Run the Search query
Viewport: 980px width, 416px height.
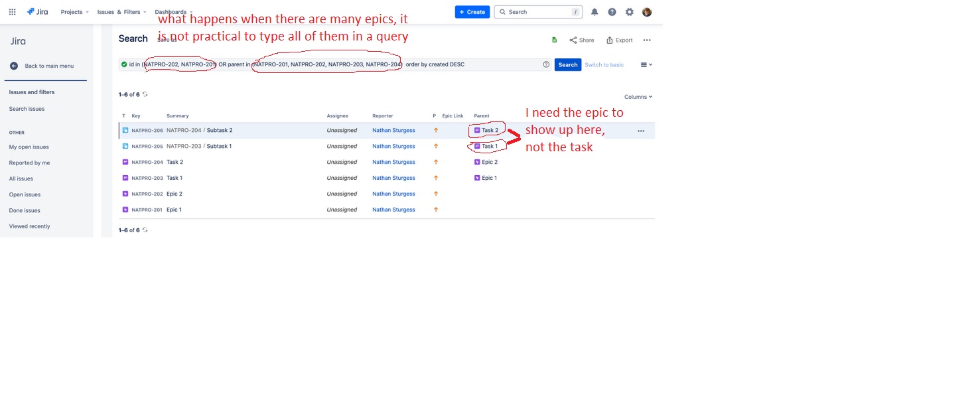click(x=567, y=64)
